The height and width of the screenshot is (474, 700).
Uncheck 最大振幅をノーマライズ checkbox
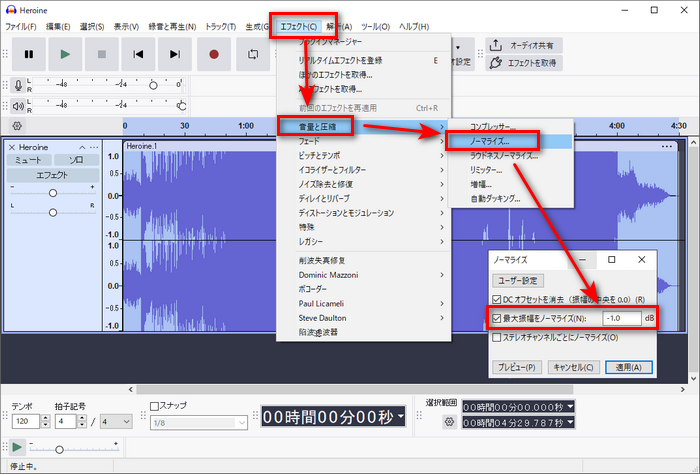coord(496,318)
